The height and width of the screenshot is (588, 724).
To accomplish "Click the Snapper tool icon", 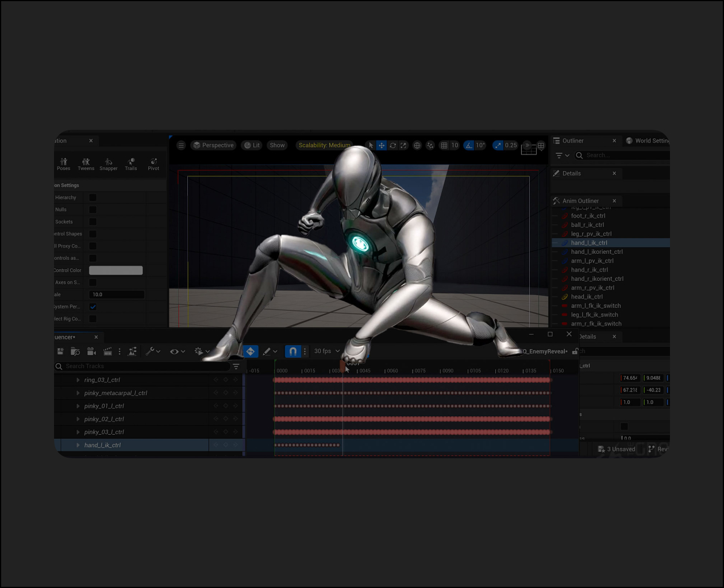I will click(x=108, y=164).
